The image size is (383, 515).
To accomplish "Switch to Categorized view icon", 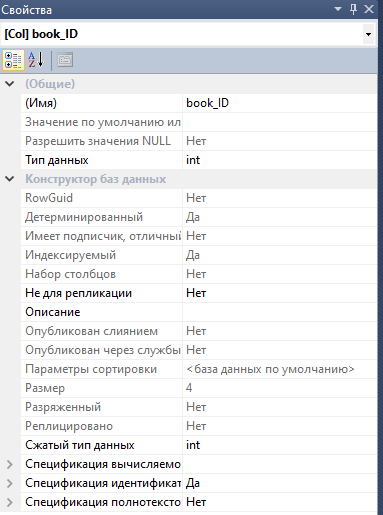I will coord(13,60).
